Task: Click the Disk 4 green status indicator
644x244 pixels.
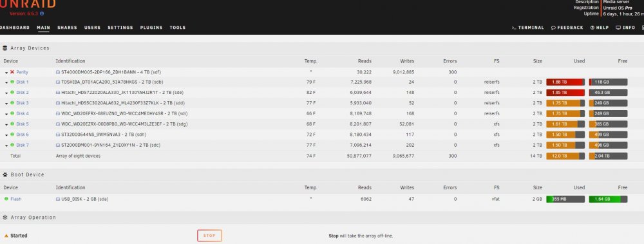Action: (x=12, y=113)
